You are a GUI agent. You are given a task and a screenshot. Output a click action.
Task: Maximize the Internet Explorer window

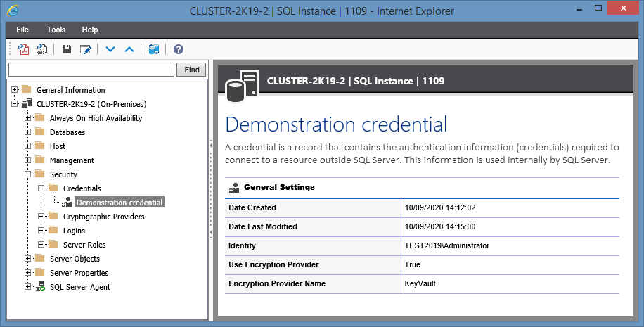pyautogui.click(x=598, y=8)
